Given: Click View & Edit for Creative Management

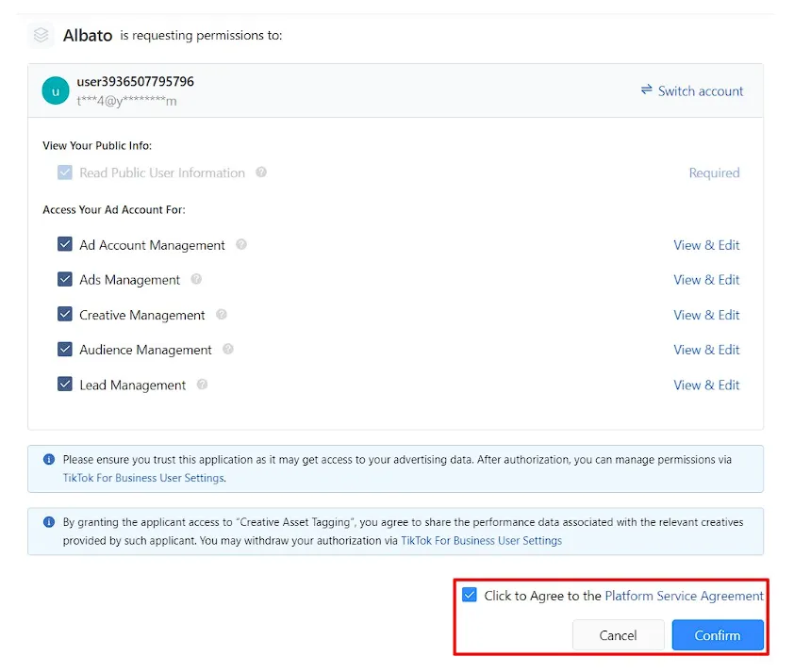Looking at the screenshot, I should point(706,315).
